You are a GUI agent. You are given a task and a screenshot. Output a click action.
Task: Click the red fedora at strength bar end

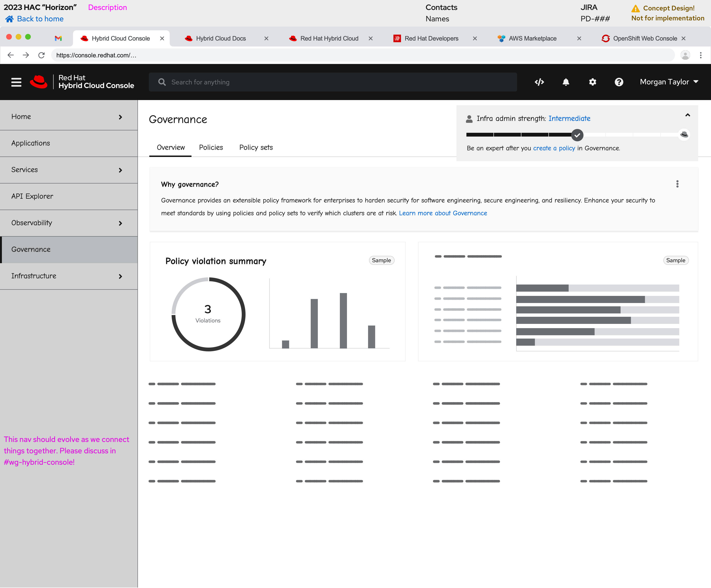684,134
